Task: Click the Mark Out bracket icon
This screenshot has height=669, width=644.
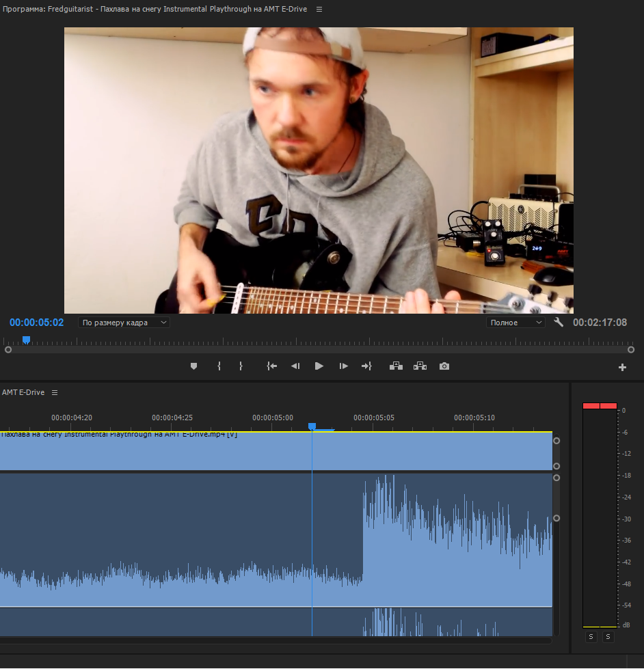Action: (x=241, y=366)
